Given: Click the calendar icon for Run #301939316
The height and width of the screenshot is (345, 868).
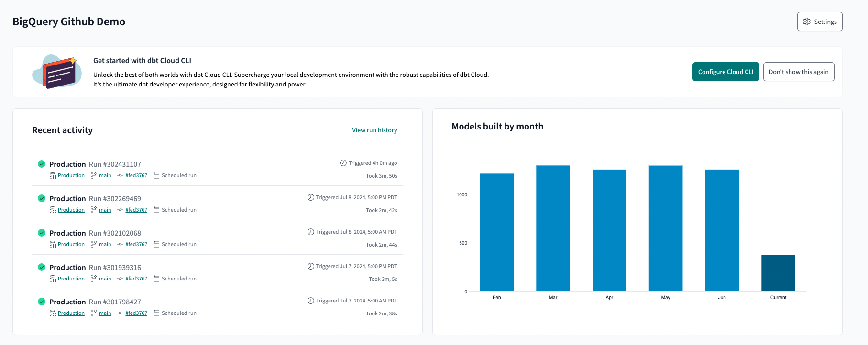Looking at the screenshot, I should point(156,279).
